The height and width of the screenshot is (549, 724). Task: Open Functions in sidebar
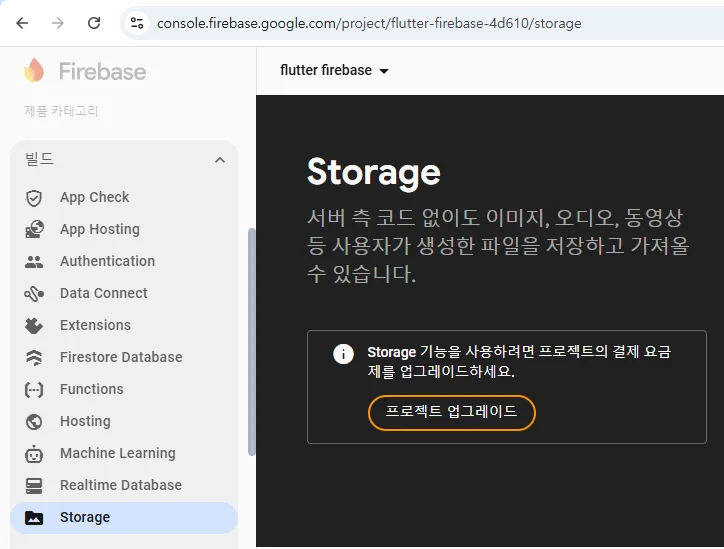click(124, 389)
